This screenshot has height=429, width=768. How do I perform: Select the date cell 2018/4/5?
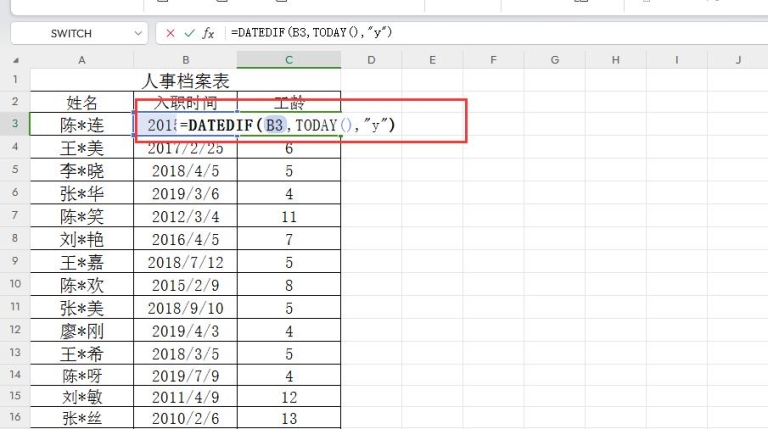pos(185,170)
